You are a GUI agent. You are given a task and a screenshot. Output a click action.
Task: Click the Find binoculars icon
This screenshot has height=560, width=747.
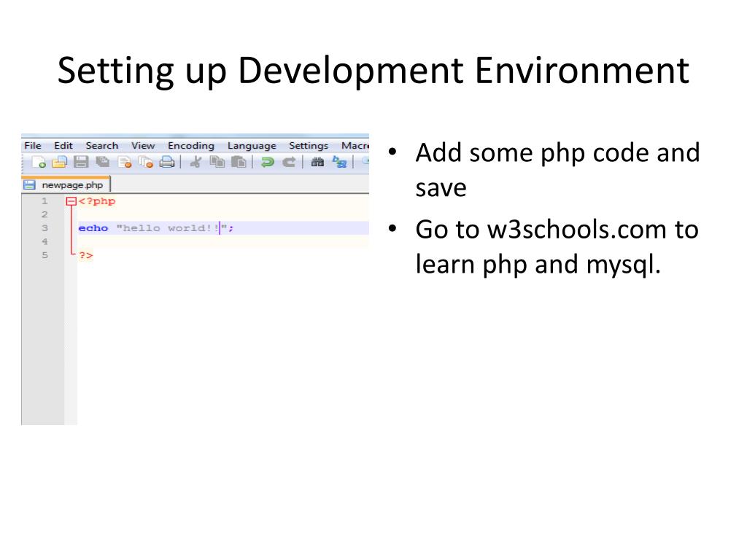tap(317, 163)
